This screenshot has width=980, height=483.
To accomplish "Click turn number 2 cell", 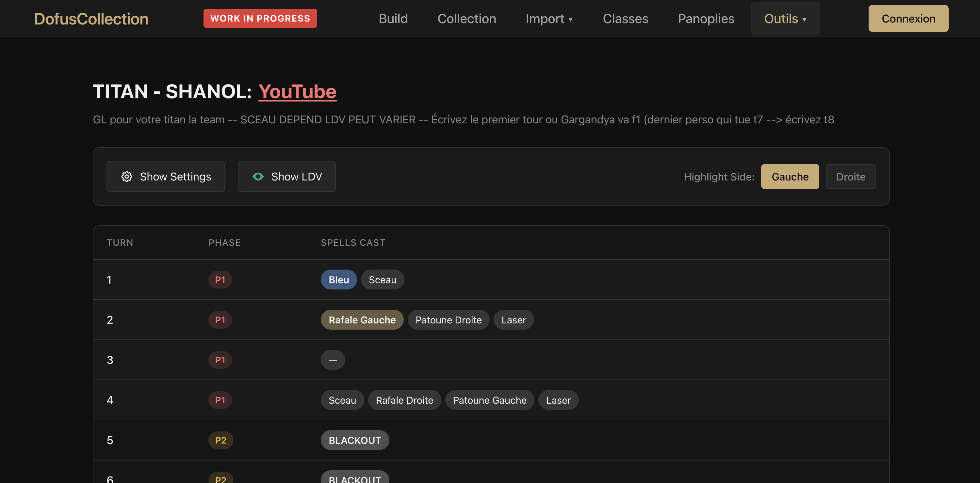I will [x=109, y=319].
